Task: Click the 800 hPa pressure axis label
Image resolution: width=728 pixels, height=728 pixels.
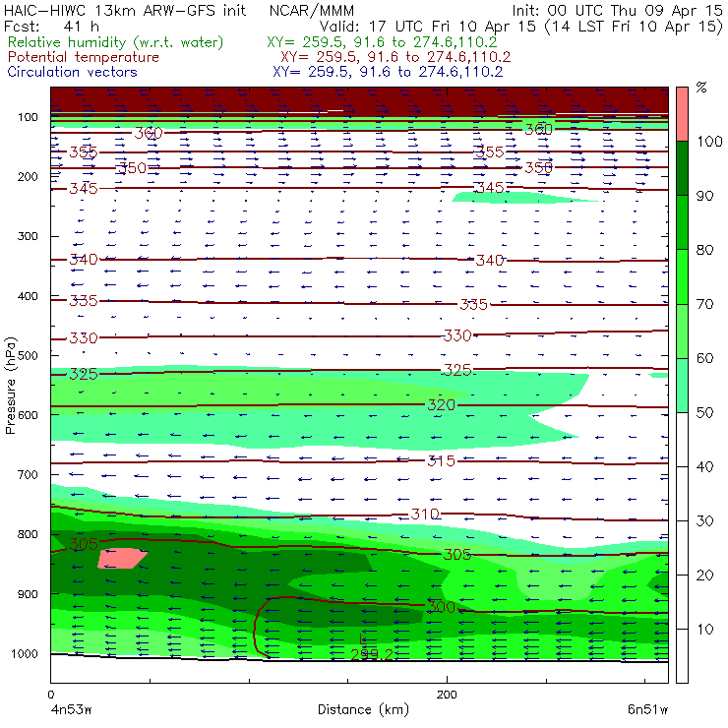Action: (28, 534)
